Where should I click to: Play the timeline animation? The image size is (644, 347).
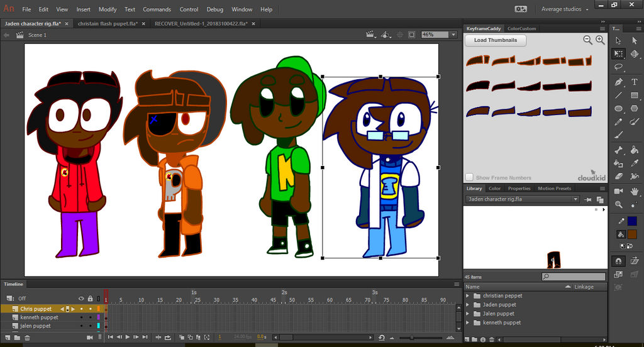click(x=128, y=337)
